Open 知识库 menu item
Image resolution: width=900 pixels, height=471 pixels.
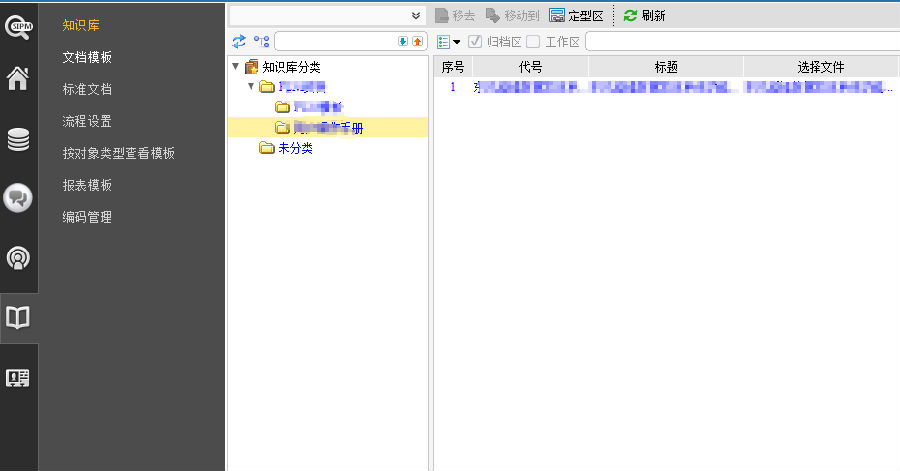tap(81, 25)
